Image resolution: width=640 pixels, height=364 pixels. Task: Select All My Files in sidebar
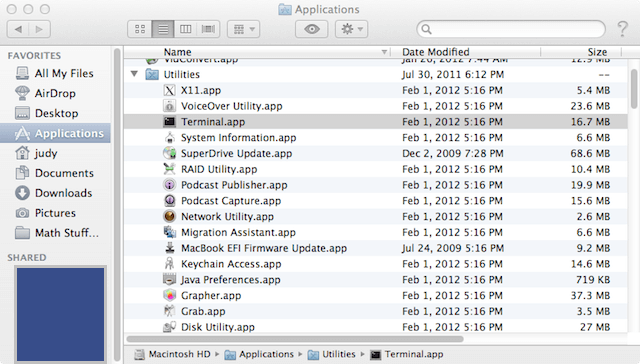coord(55,73)
